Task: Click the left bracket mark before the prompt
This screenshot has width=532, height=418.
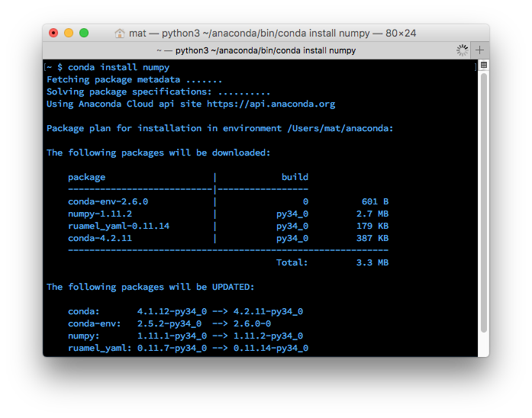Action: [x=46, y=67]
